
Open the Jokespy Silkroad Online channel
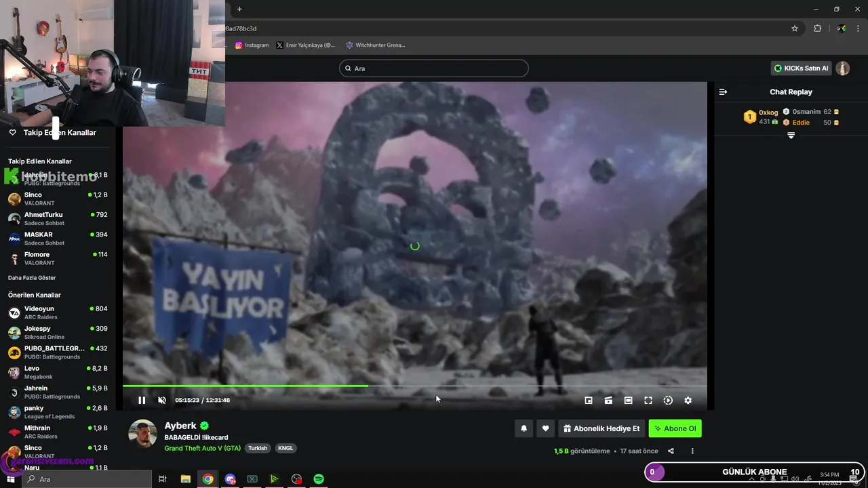click(58, 332)
